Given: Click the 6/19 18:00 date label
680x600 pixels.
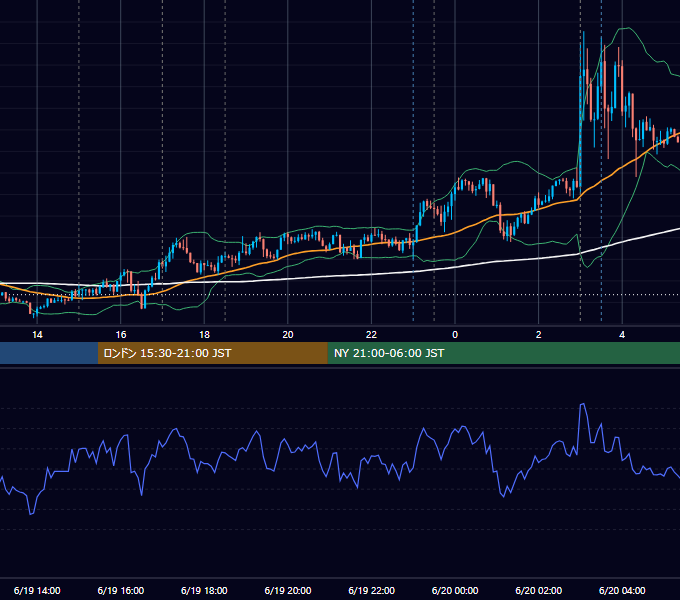Looking at the screenshot, I should [204, 590].
